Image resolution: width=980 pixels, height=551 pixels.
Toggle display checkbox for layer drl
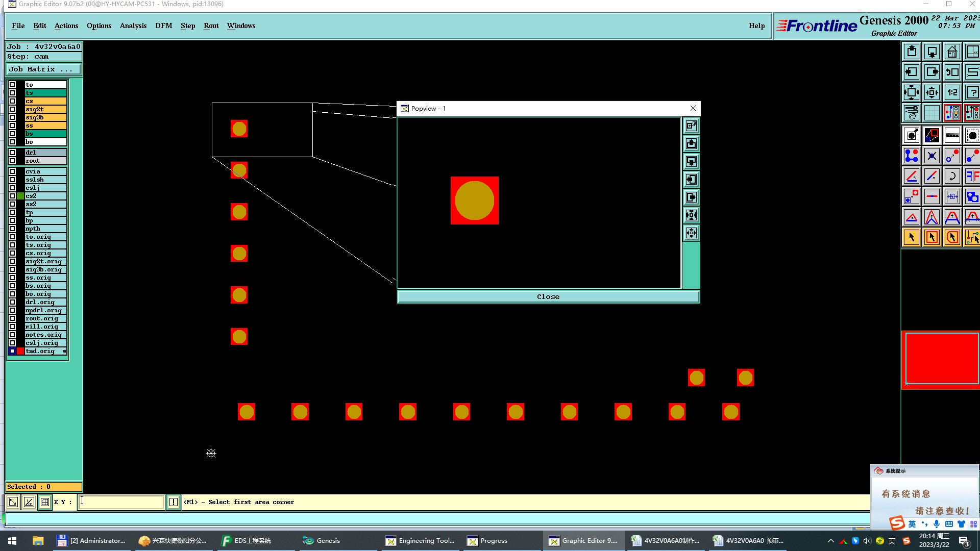tap(12, 153)
